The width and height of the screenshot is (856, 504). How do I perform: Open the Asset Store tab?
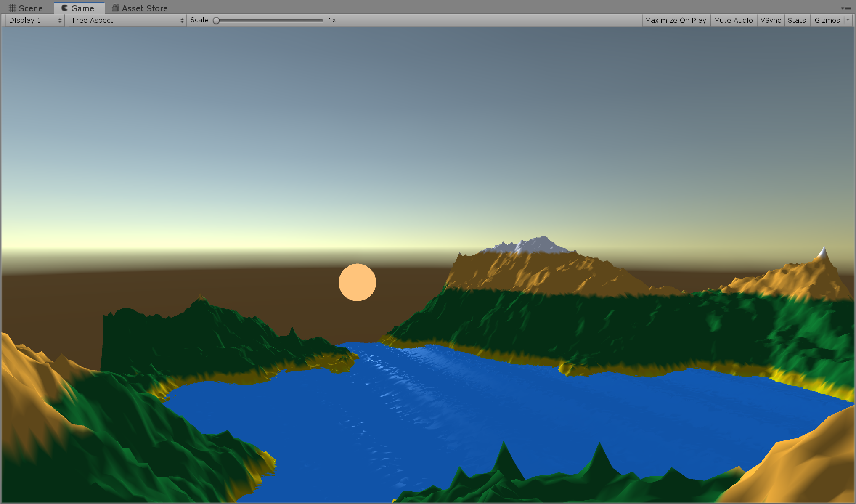coord(140,8)
